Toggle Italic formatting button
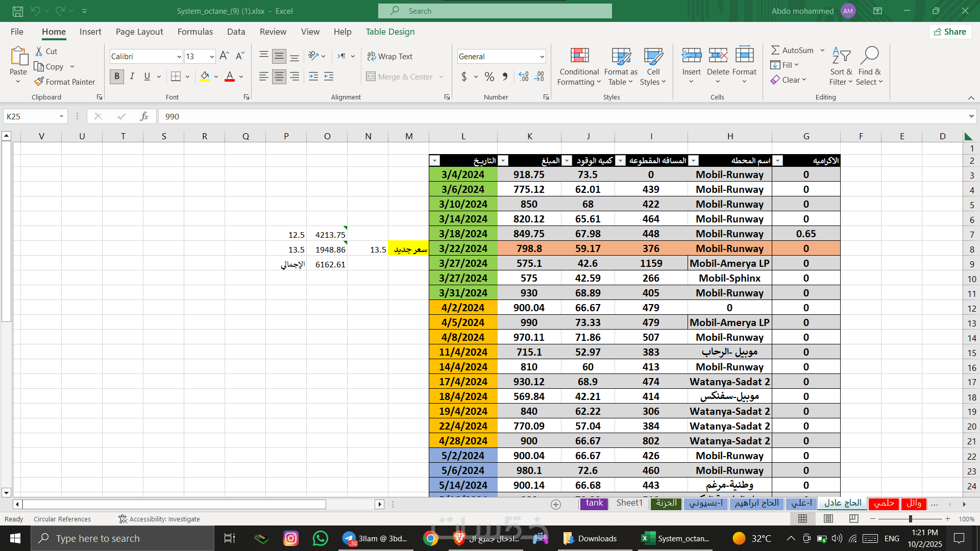This screenshot has width=980, height=551. [132, 77]
